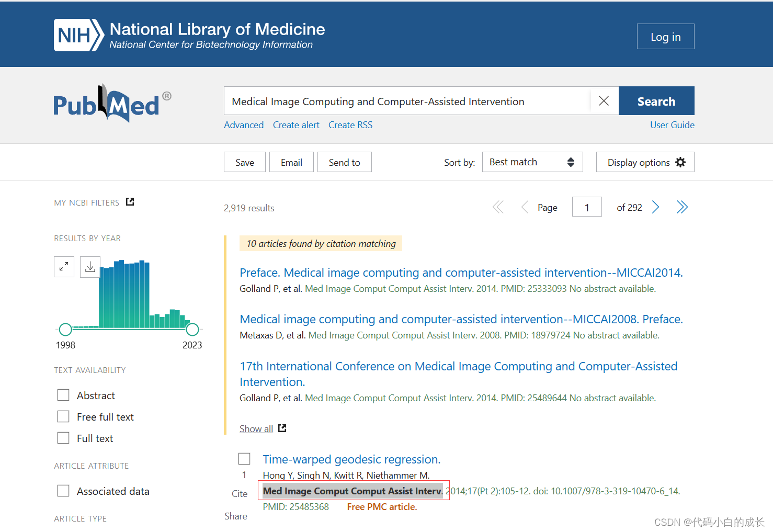Click the Create RSS link
Viewport: 773px width, 532px height.
coord(350,125)
